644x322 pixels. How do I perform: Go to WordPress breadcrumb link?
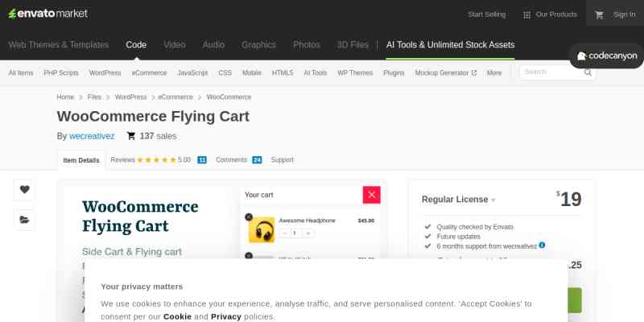click(x=130, y=97)
